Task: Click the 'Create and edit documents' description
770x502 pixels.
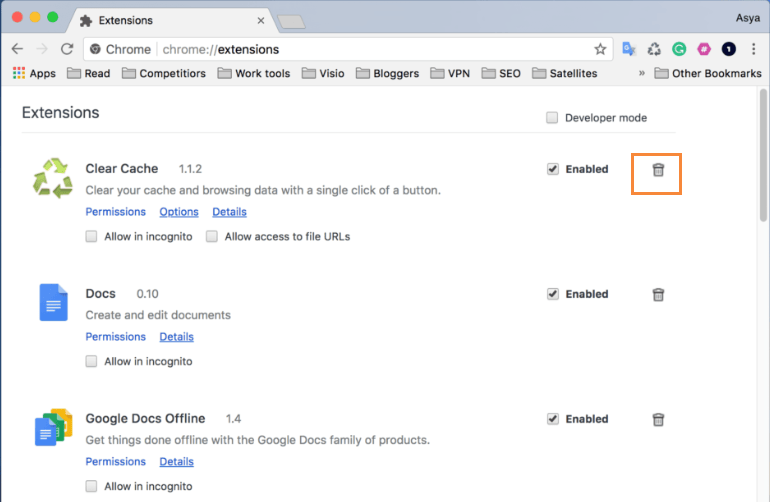Action: 158,315
